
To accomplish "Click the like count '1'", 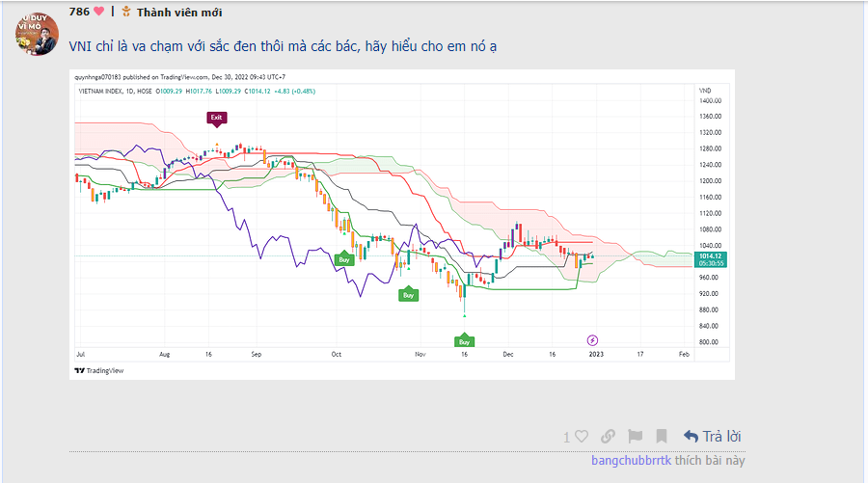I will tap(566, 438).
